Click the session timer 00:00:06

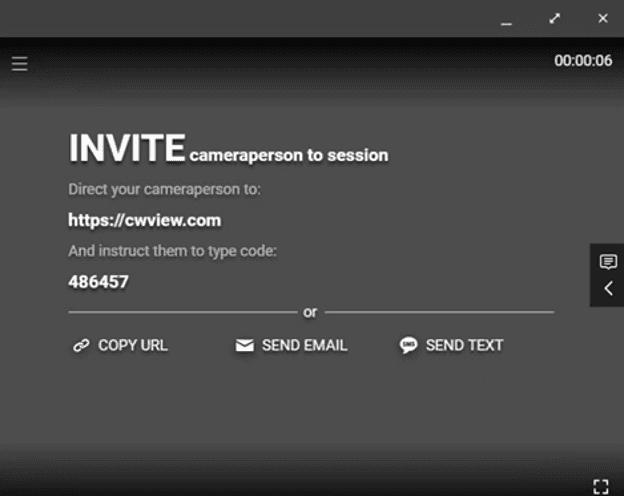pyautogui.click(x=583, y=61)
